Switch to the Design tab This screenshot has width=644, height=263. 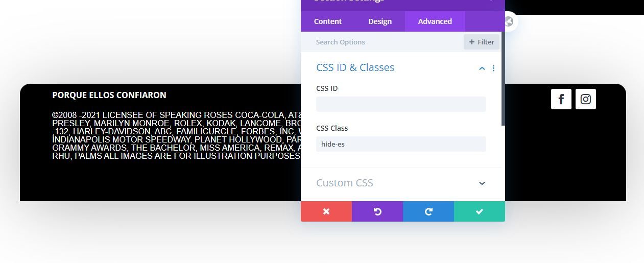click(380, 21)
